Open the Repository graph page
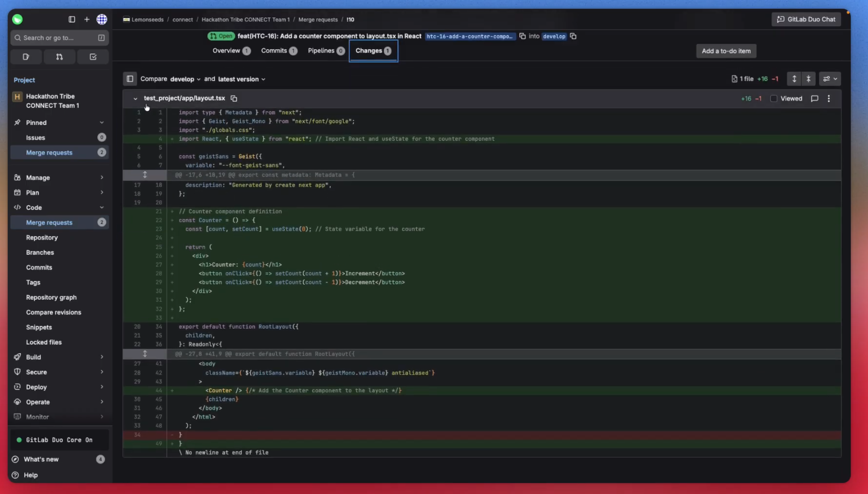 pyautogui.click(x=51, y=297)
